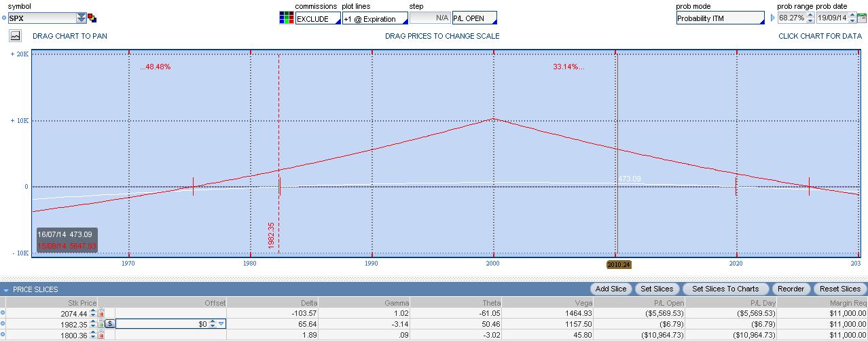Image resolution: width=868 pixels, height=341 pixels.
Task: Click the 2000 price axis label
Action: pos(493,264)
